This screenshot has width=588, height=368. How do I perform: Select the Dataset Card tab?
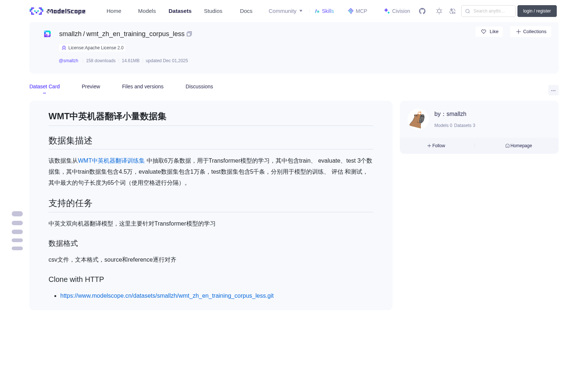coord(44,86)
